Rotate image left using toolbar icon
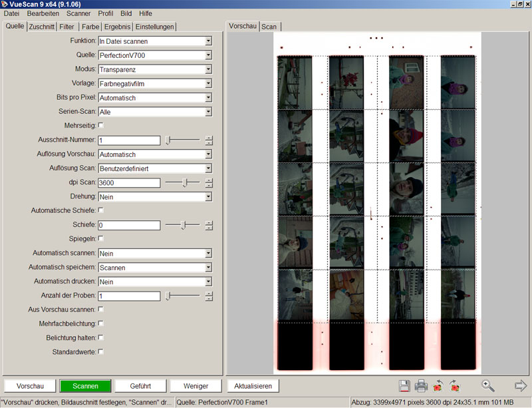The image size is (532, 408). pyautogui.click(x=438, y=385)
